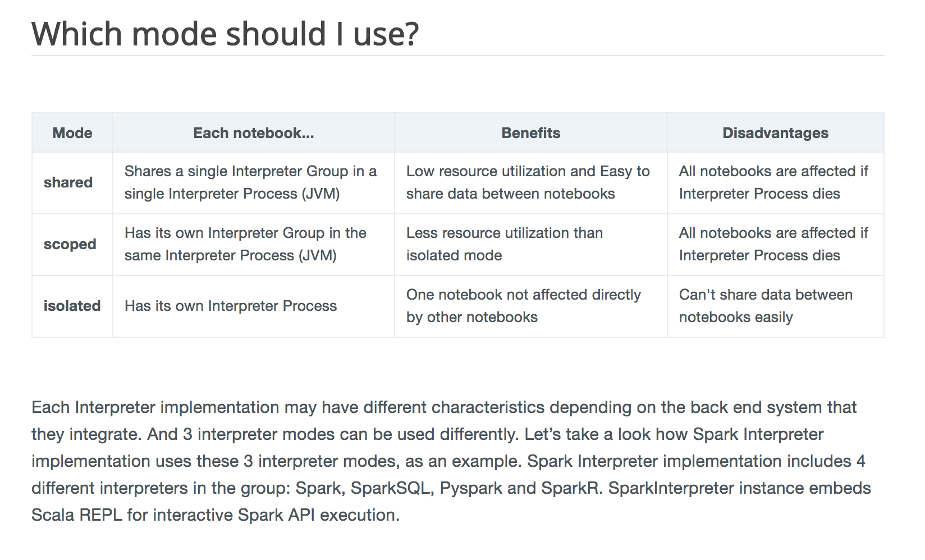Click the 'Which mode should I use?' heading

(x=225, y=34)
